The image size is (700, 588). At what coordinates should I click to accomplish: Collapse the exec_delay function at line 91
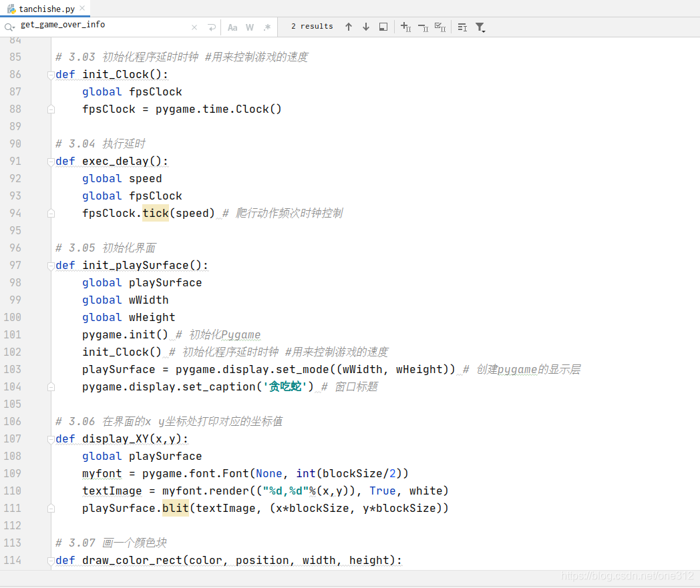[x=51, y=162]
